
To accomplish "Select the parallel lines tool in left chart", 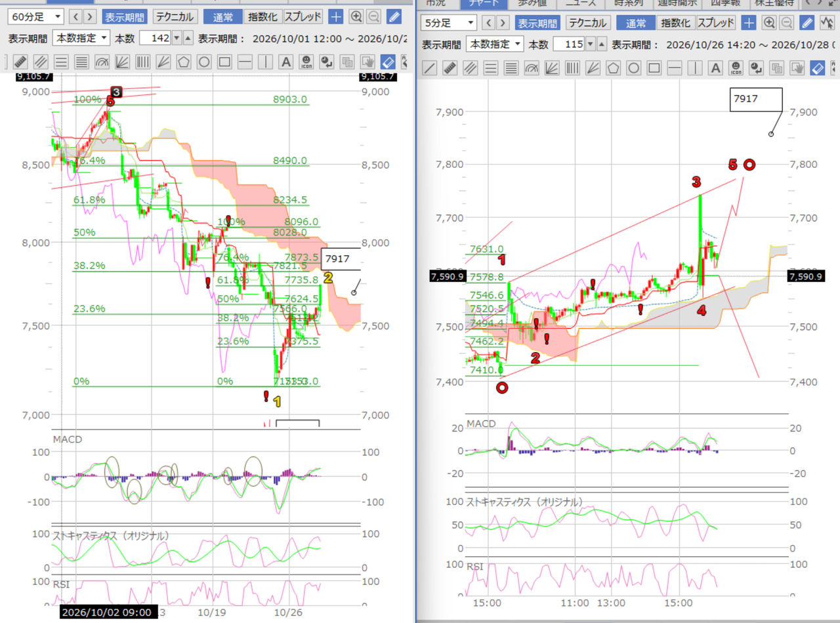I will point(41,62).
